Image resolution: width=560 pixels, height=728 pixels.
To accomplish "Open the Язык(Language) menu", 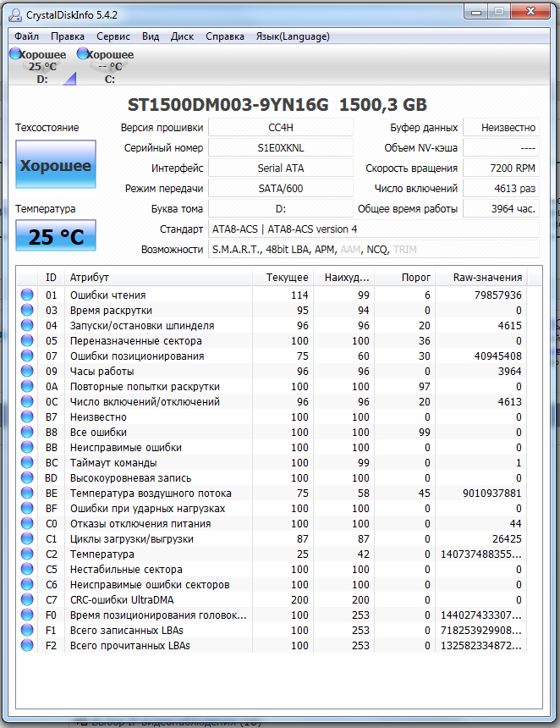I will coord(293,36).
